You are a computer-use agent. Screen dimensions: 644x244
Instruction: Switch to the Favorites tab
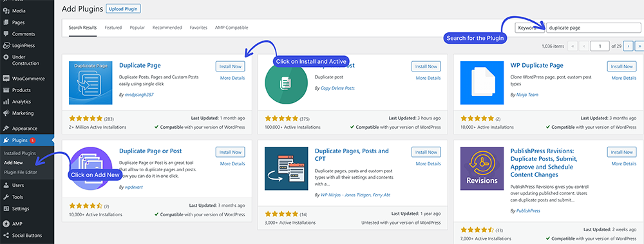tap(198, 28)
